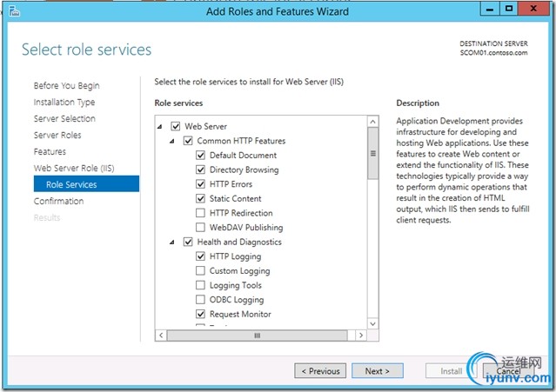
Task: Click the horizontal scrollbar thumb
Action: coord(257,335)
